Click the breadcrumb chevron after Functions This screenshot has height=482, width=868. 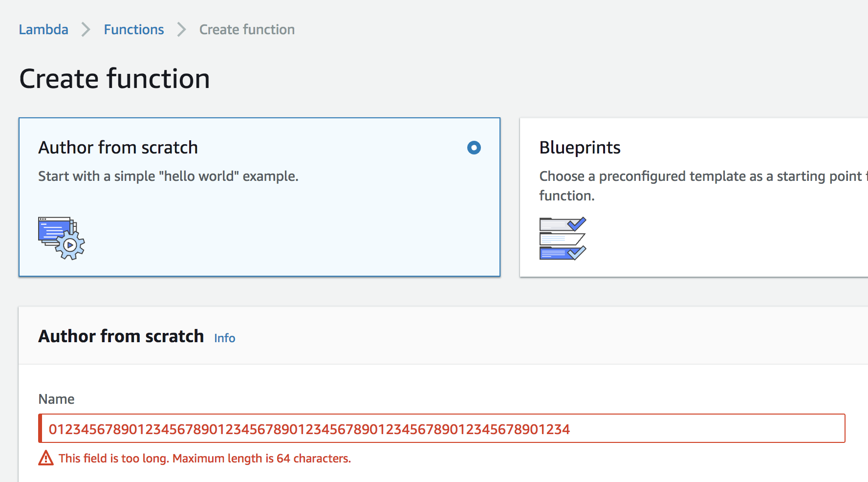[181, 29]
